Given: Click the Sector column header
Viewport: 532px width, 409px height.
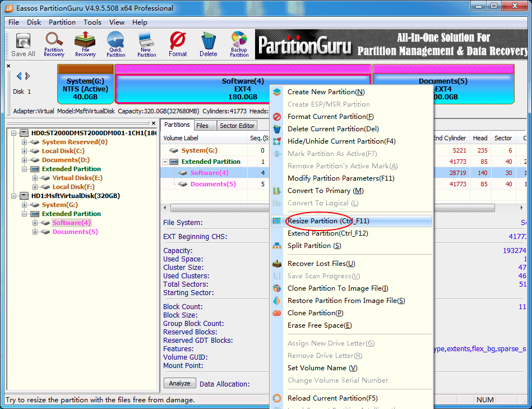Looking at the screenshot, I should 503,138.
